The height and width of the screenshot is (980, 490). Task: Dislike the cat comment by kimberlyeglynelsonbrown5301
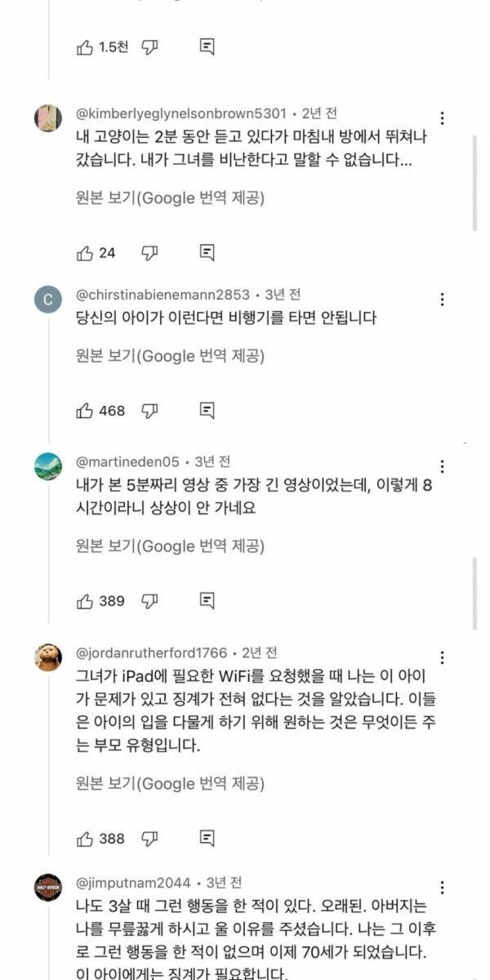click(x=149, y=252)
